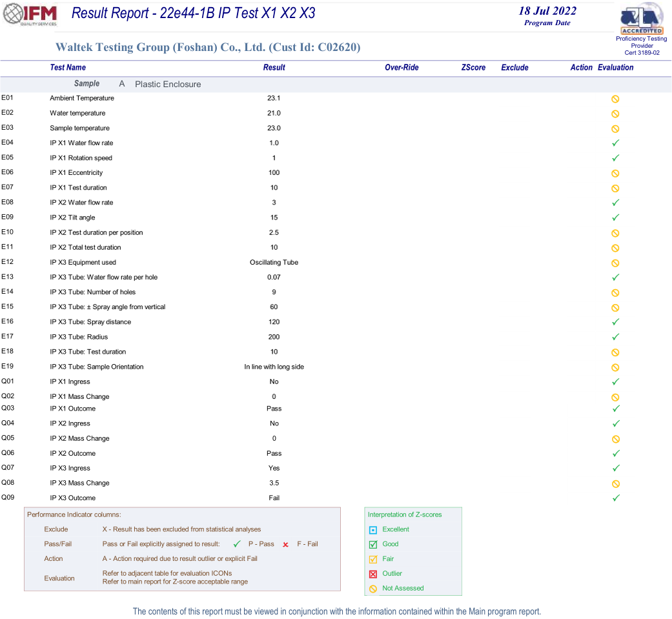
Task: Click the Evaluation column header
Action: click(x=615, y=68)
